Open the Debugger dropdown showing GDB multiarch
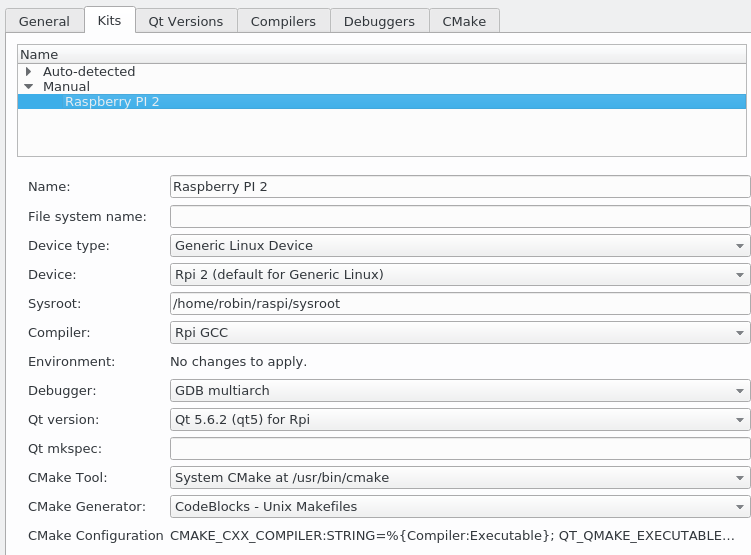Image resolution: width=751 pixels, height=555 pixels. (460, 390)
